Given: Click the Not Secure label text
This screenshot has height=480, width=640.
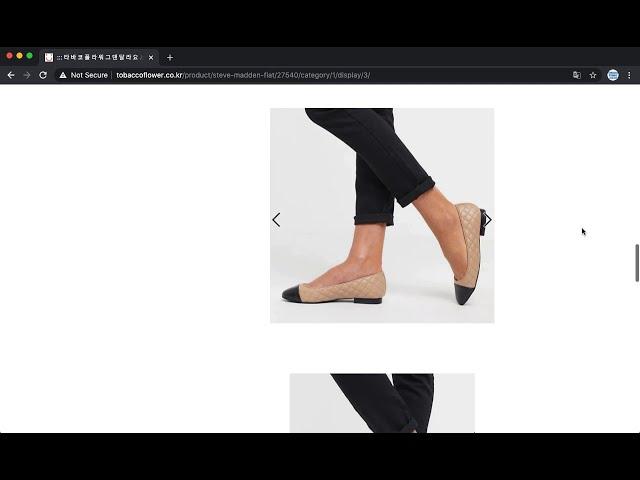Looking at the screenshot, I should point(89,75).
